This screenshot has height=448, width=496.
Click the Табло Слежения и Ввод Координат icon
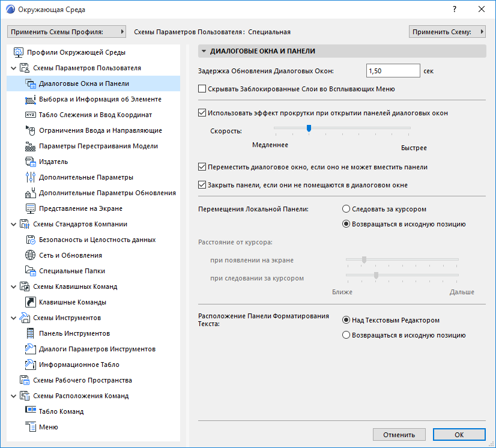click(x=31, y=115)
